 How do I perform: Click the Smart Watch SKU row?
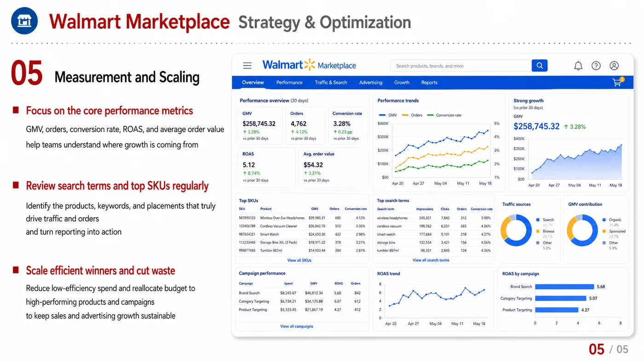click(302, 235)
